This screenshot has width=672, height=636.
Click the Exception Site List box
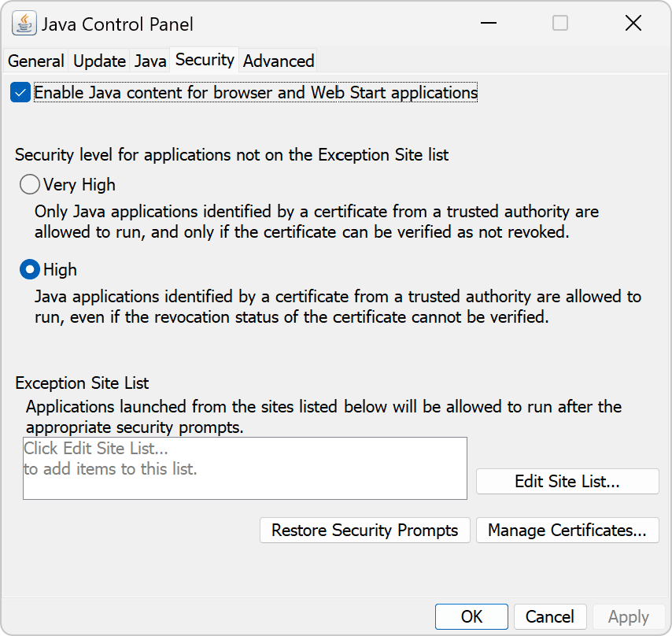point(245,468)
